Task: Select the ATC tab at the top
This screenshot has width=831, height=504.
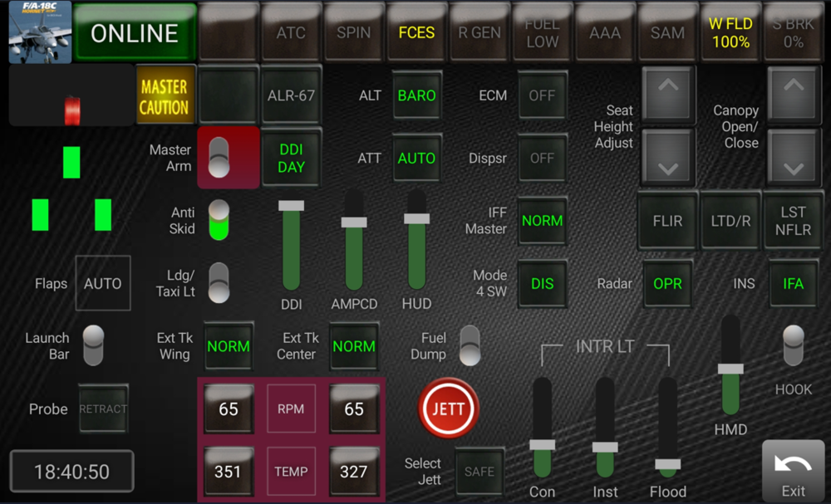Action: (291, 33)
